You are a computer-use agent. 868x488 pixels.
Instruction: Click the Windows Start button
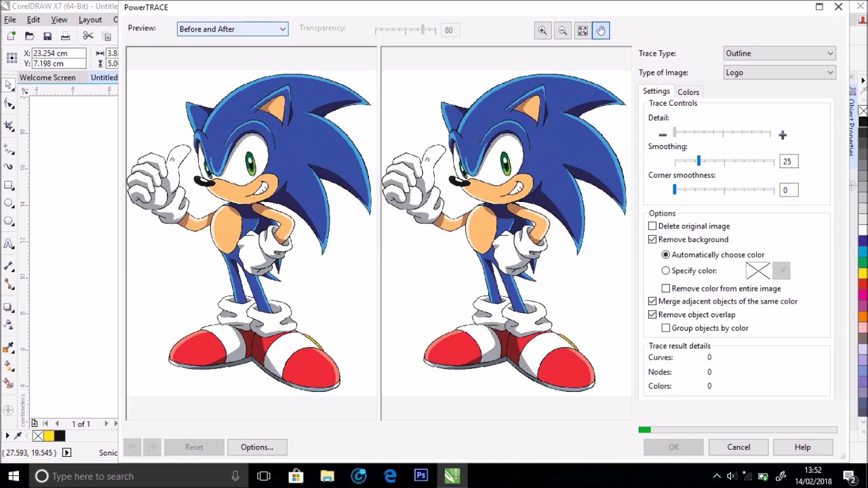pos(14,476)
